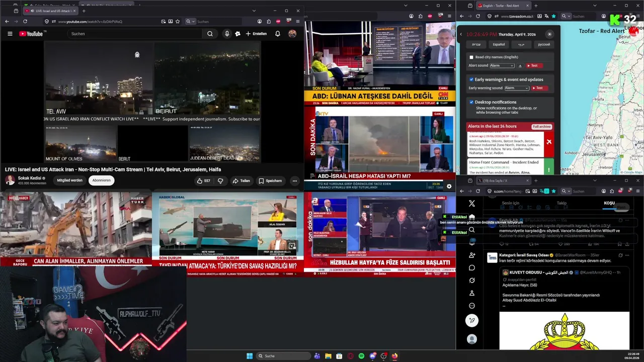Open Full archive of alerts

(542, 126)
